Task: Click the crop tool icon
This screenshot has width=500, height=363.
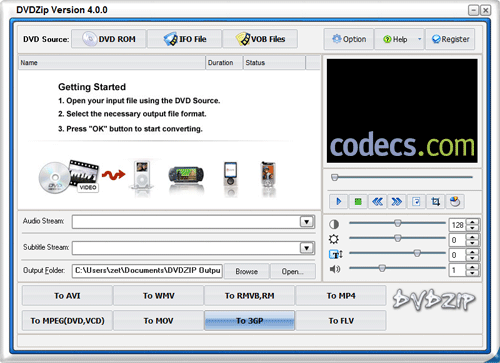Action: tap(435, 201)
